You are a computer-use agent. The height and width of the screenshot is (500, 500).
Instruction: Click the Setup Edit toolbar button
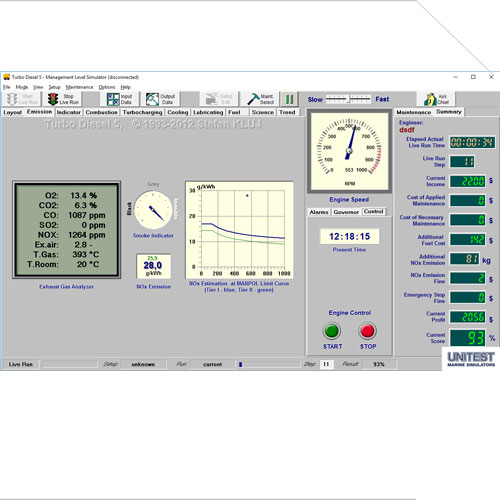[x=219, y=99]
